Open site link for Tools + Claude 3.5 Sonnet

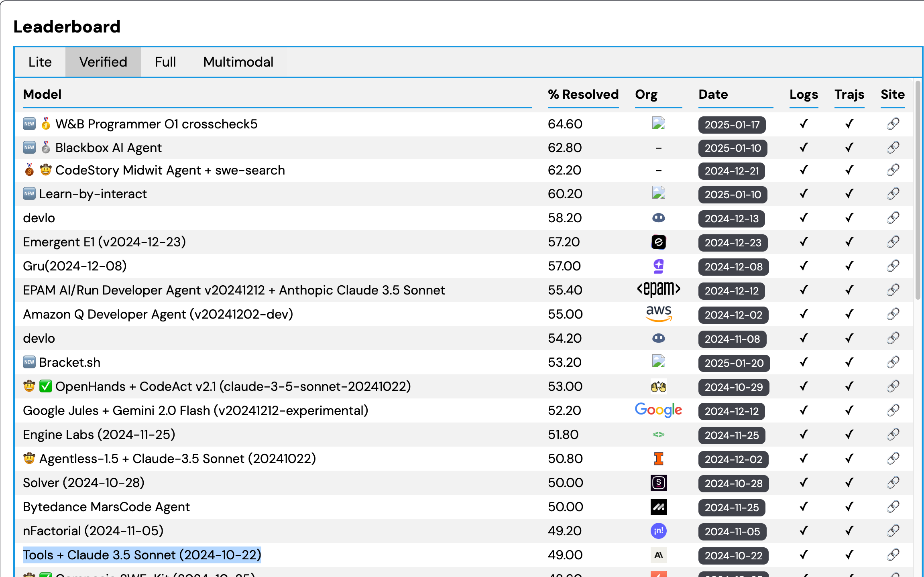tap(893, 555)
